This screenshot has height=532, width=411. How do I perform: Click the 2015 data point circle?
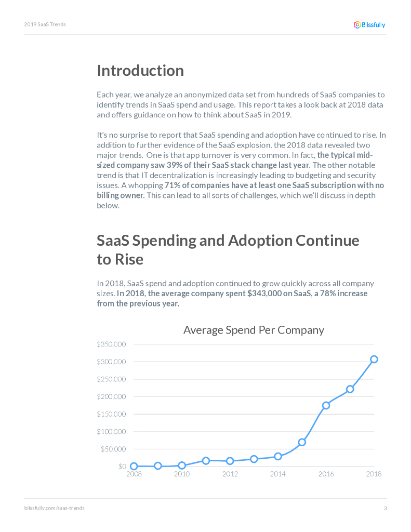[302, 442]
